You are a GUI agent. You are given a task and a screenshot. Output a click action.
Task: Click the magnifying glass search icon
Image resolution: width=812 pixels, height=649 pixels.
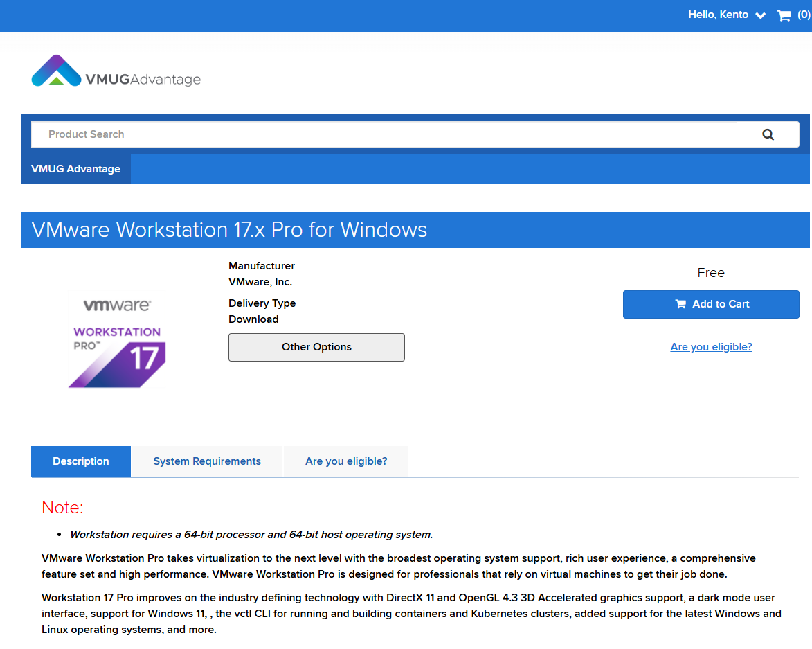[768, 134]
